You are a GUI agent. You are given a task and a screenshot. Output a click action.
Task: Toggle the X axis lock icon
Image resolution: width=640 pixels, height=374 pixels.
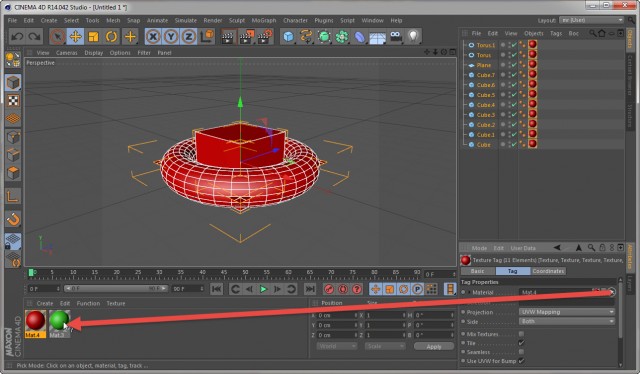pyautogui.click(x=153, y=37)
